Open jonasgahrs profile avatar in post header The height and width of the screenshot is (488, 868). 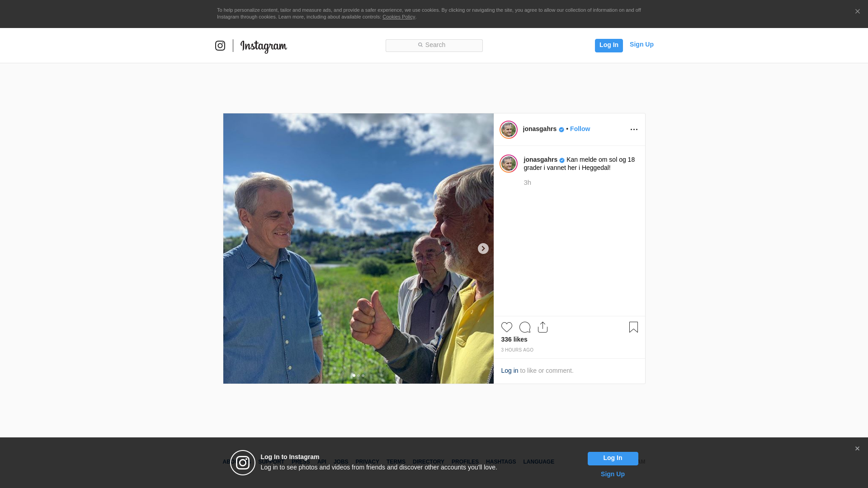point(508,130)
